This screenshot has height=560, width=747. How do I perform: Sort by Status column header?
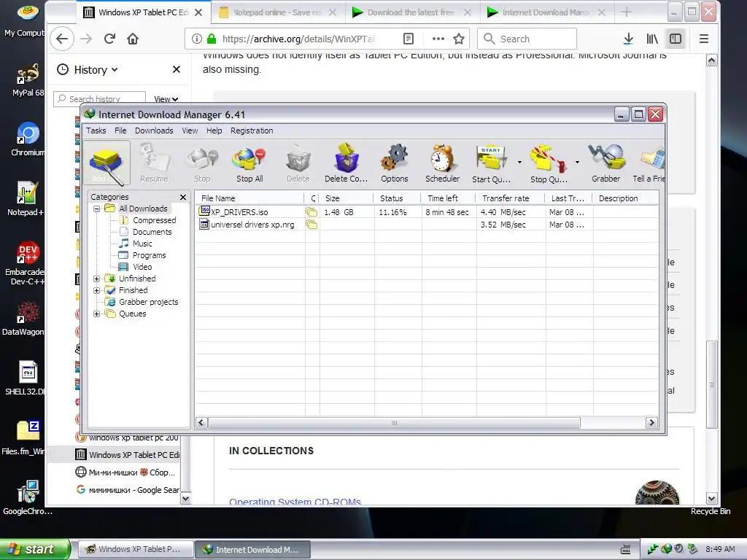398,198
